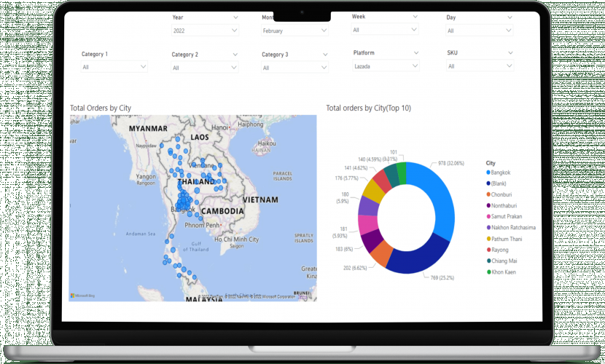Click the MYANMAR label on the map
The height and width of the screenshot is (364, 605).
148,129
